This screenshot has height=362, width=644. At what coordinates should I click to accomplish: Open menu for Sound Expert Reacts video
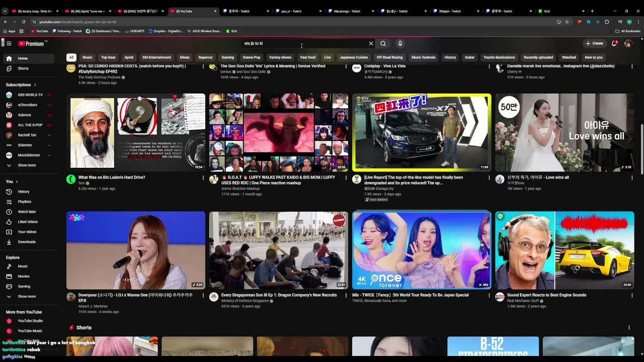(x=632, y=295)
